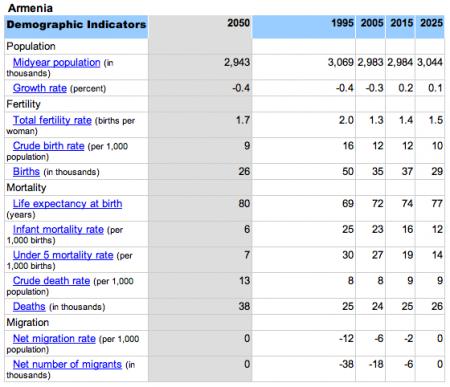Follow the Total fertility rate link
Viewport: 450px width, 387px height.
[52, 120]
